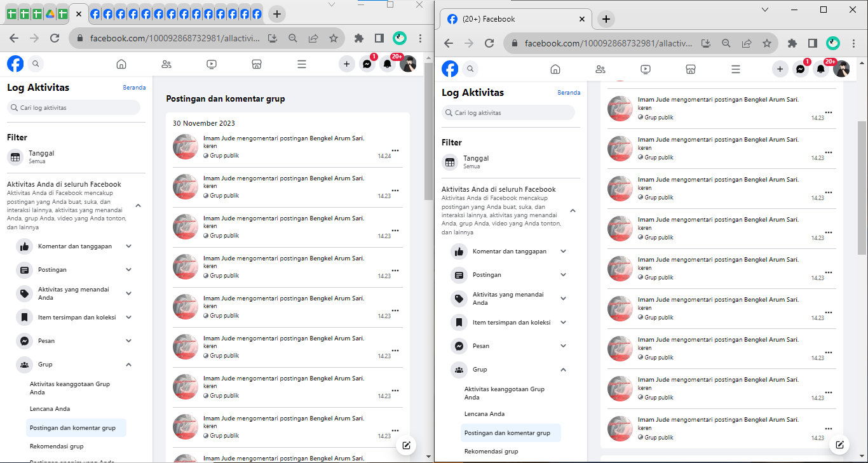Open new tab in right browser
This screenshot has width=868, height=463.
606,19
